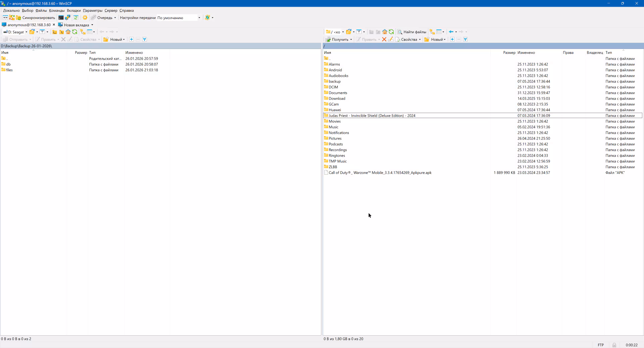Viewport: 644px width, 348px height.
Task: Open the Команды menu
Action: click(x=57, y=10)
